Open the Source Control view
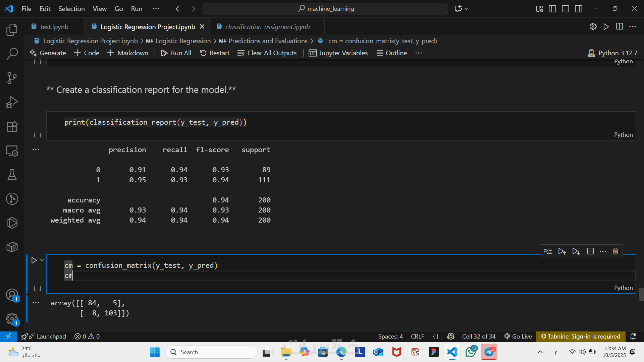This screenshot has width=644, height=362. [12, 78]
